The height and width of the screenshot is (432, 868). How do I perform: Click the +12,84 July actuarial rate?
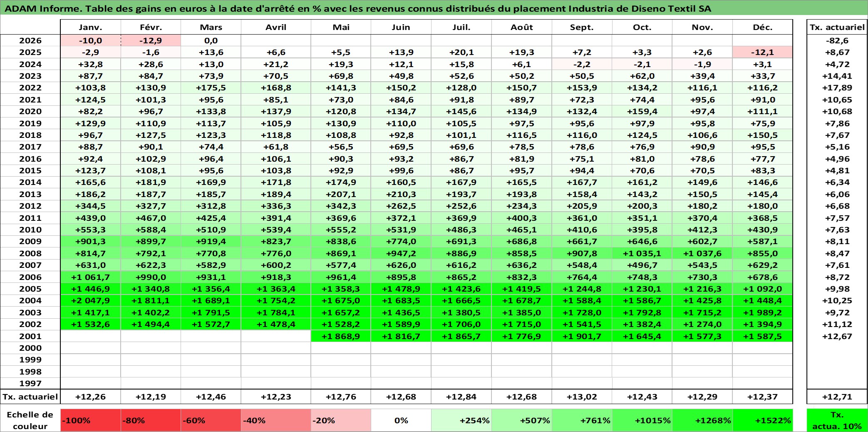pyautogui.click(x=461, y=397)
